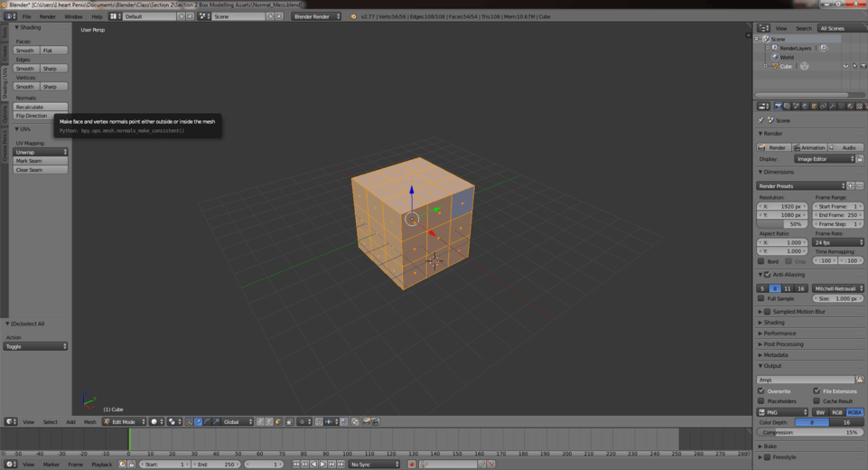Screen dimensions: 868x470
Task: Click the Cube visibility eye icon in outliner
Action: (845, 66)
